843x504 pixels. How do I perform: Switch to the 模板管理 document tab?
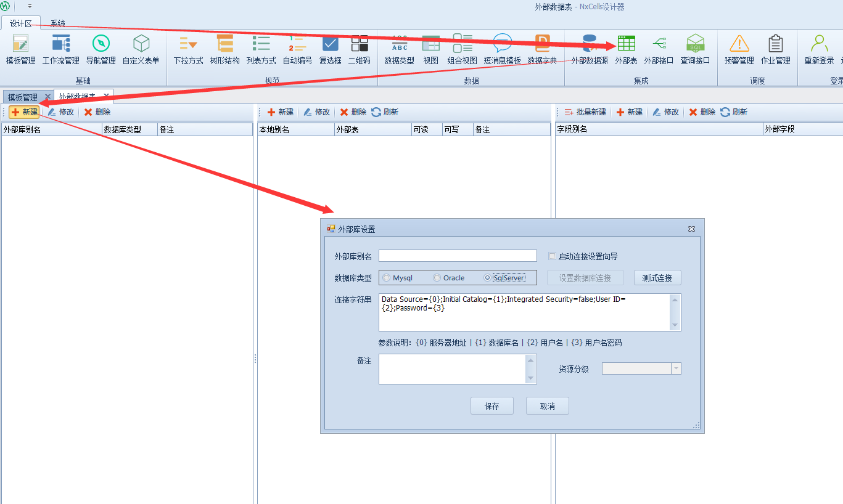click(23, 97)
